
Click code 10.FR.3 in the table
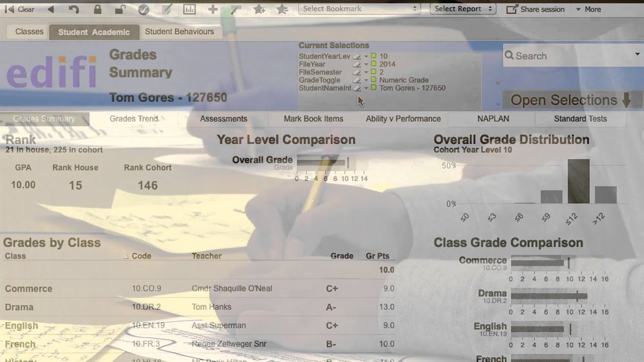pyautogui.click(x=146, y=344)
